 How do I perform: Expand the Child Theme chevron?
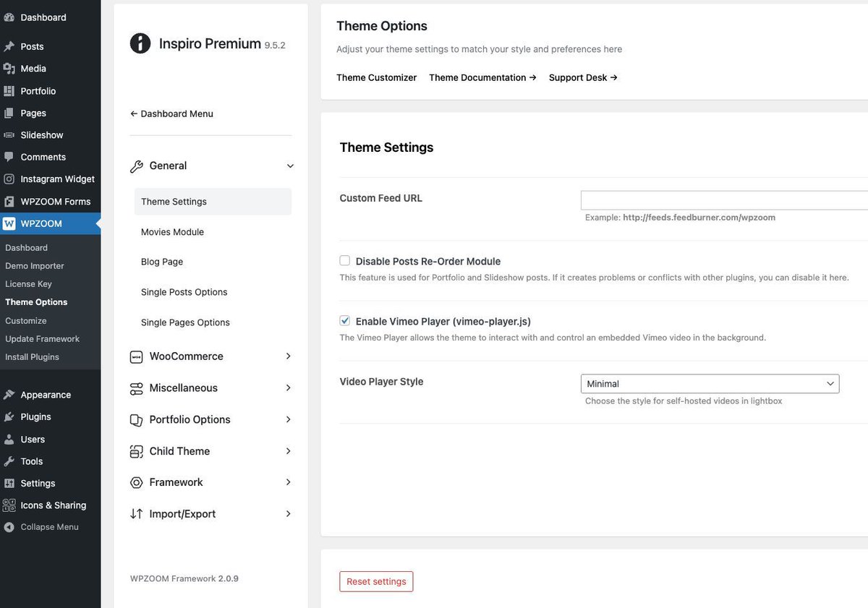pyautogui.click(x=288, y=451)
